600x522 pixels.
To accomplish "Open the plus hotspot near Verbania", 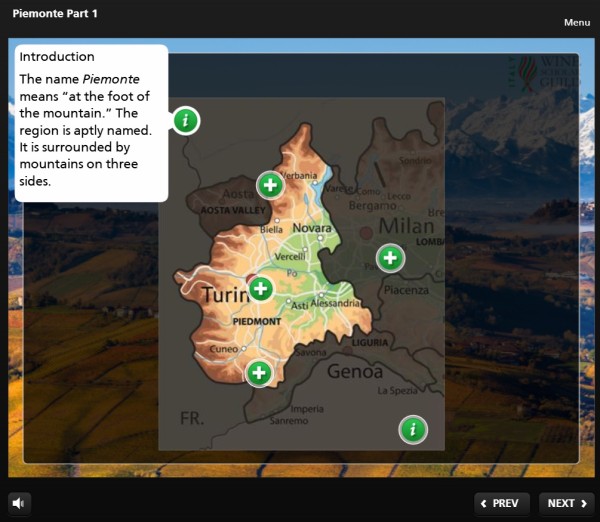I will 270,185.
